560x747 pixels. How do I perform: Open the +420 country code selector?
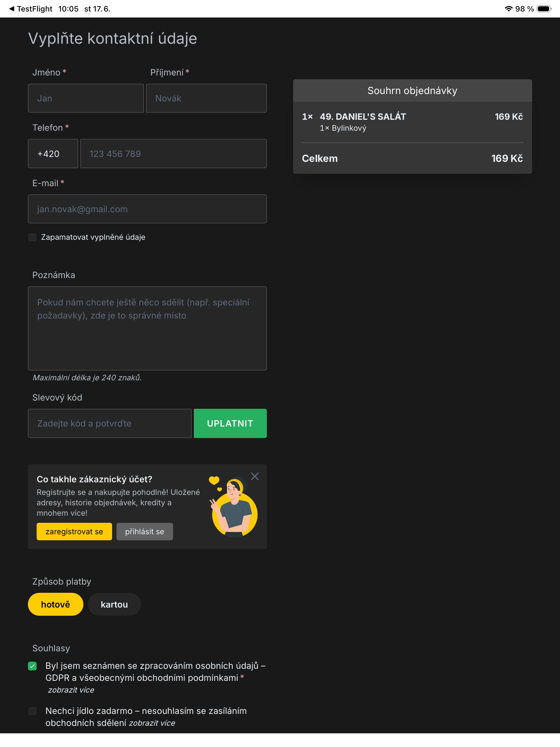[53, 154]
